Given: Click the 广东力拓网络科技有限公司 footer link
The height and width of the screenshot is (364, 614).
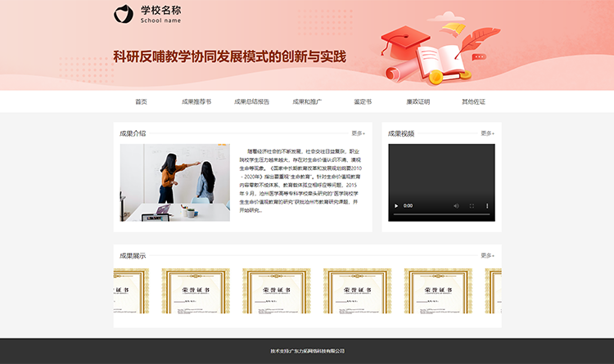Looking at the screenshot, I should click(318, 351).
